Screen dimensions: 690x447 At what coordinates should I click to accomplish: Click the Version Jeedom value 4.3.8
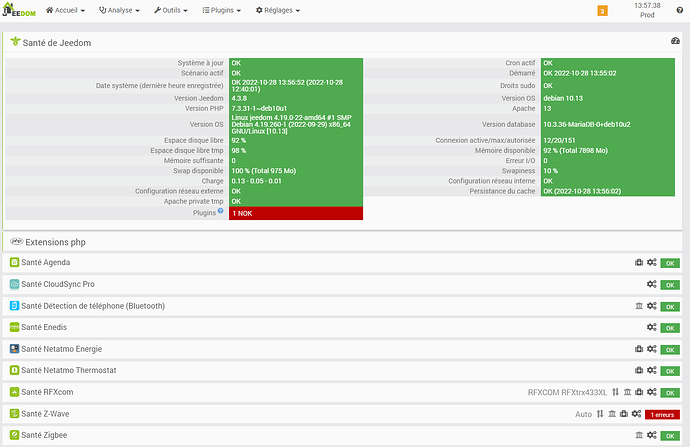click(x=239, y=98)
